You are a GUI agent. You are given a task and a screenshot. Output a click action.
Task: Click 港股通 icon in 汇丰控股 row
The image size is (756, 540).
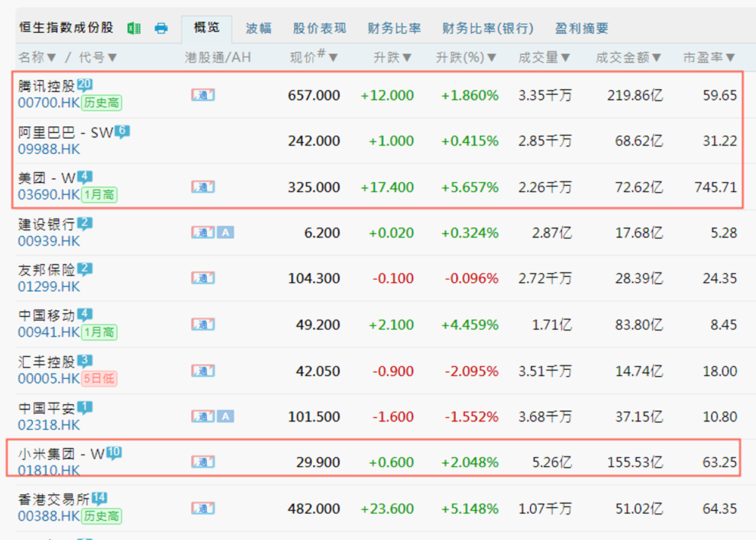(x=203, y=371)
